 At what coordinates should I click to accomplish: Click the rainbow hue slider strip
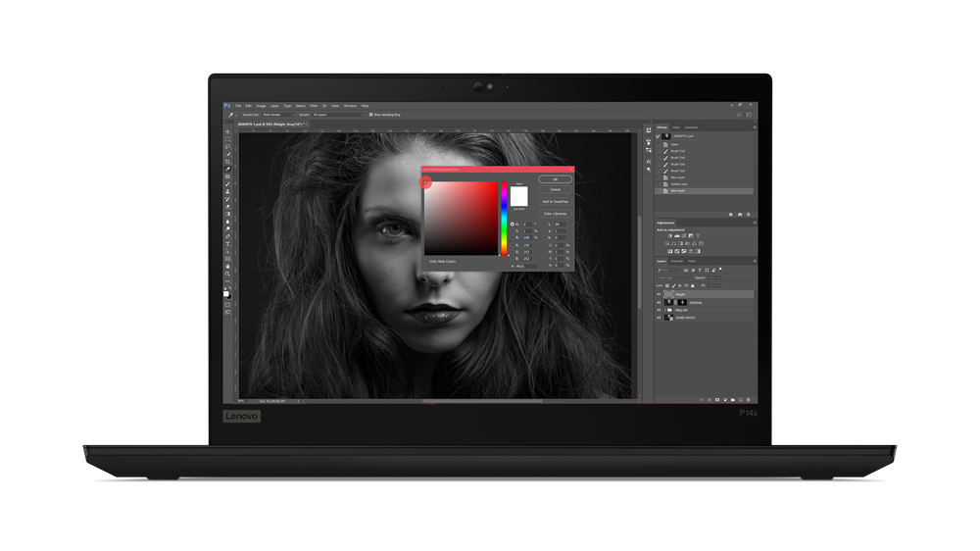tap(505, 218)
